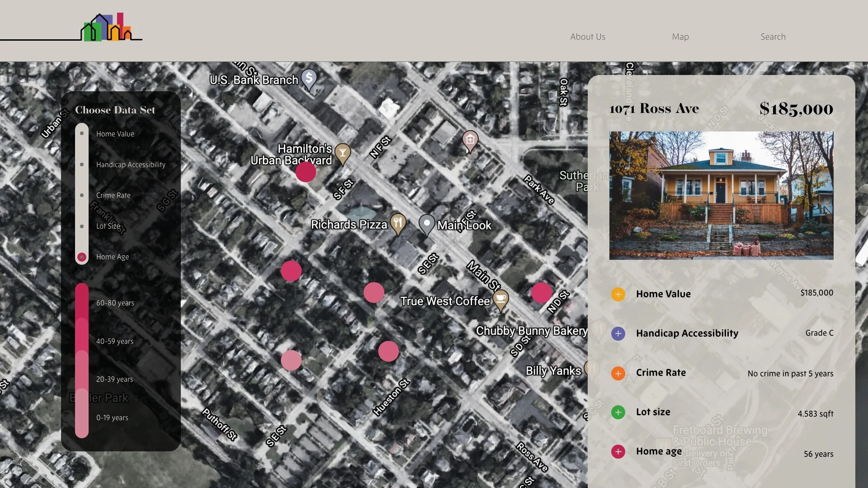Image resolution: width=868 pixels, height=488 pixels.
Task: Select Handicap Accessibility data set
Action: (x=82, y=164)
